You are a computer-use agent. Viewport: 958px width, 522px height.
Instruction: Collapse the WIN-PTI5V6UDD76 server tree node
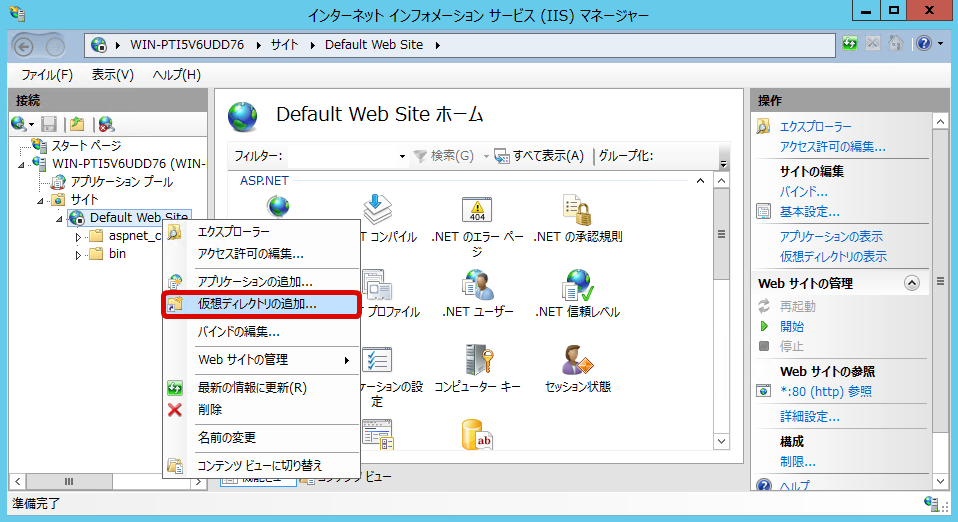click(x=21, y=164)
